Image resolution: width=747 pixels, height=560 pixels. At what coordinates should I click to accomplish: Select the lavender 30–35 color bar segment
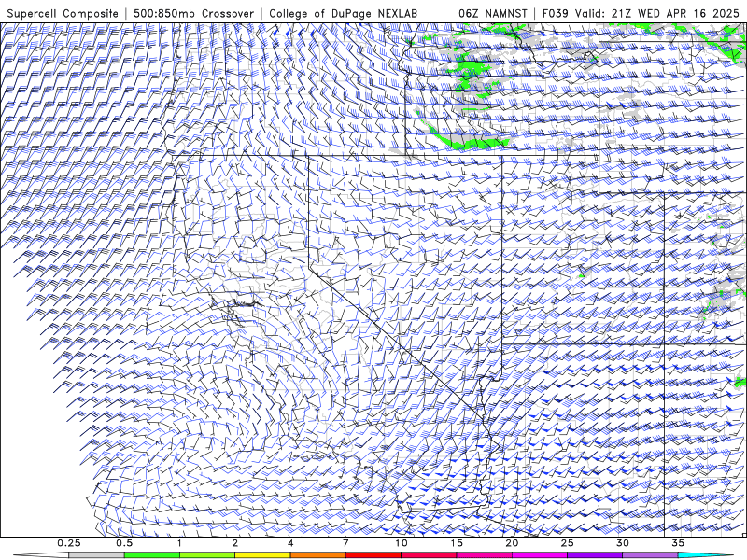(x=650, y=555)
